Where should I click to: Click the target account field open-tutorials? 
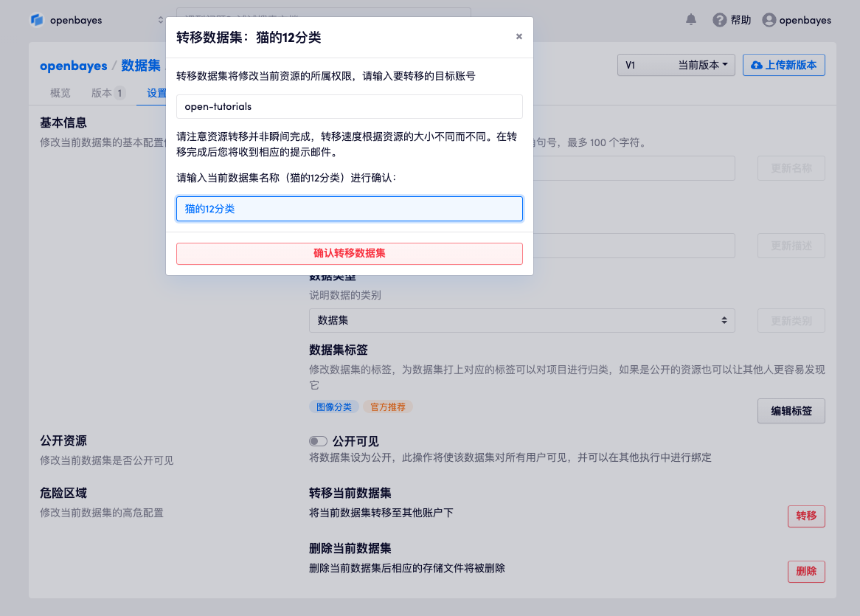coord(349,106)
